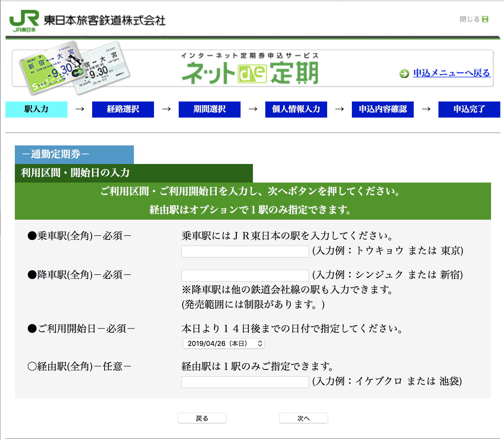Click the 東日本旅客鉄道株式会社 company name header
This screenshot has height=440, width=504.
tap(105, 20)
